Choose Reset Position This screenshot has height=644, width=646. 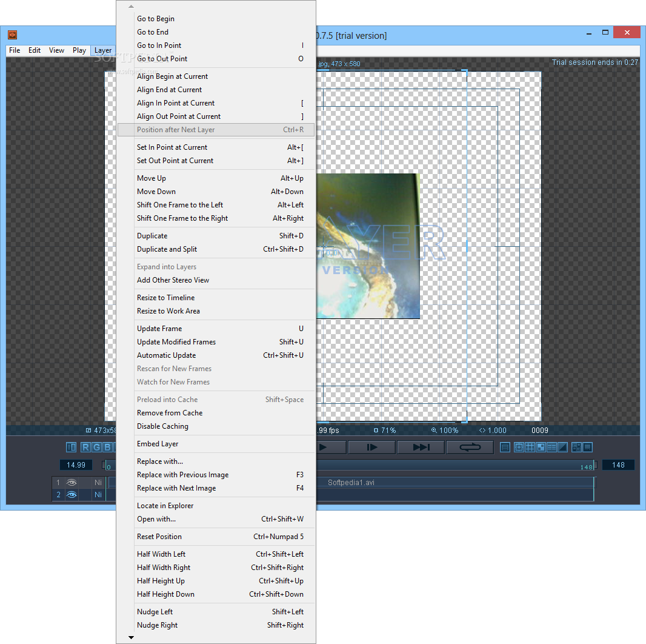click(216, 537)
